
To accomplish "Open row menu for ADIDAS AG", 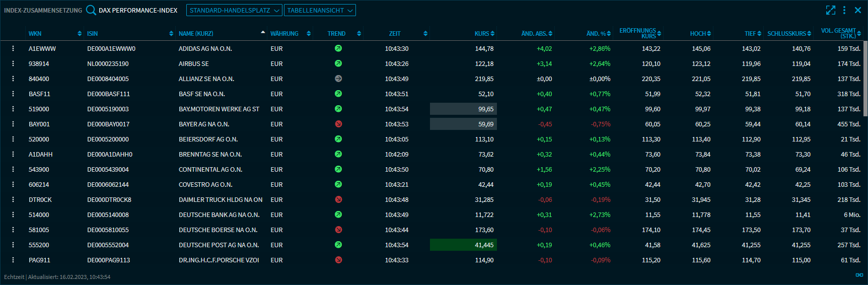I will point(13,49).
